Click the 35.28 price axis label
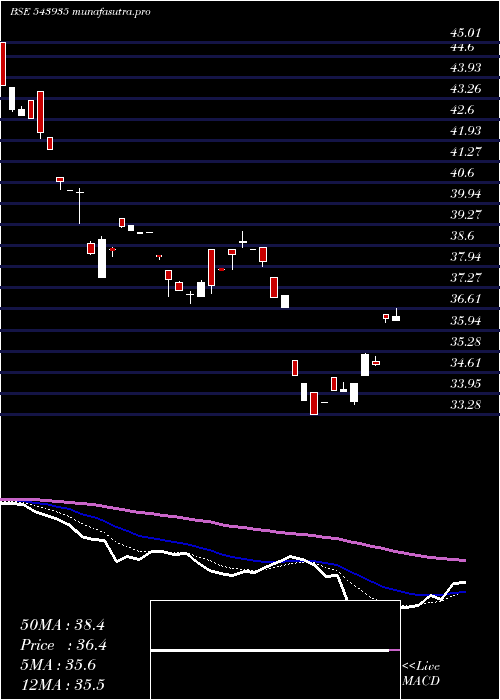Screen dimensions: 500x700 465,342
